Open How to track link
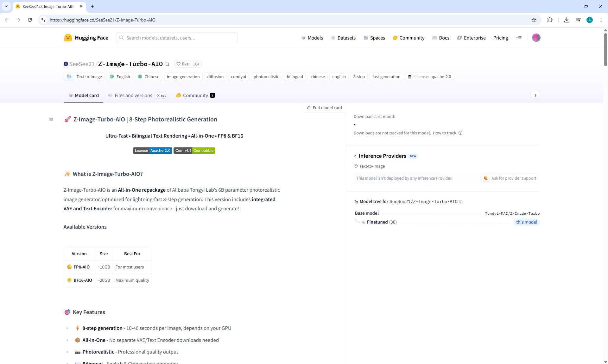608x364 pixels. [444, 133]
